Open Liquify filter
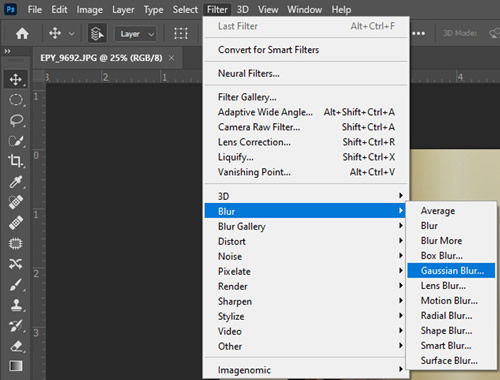 (x=306, y=157)
